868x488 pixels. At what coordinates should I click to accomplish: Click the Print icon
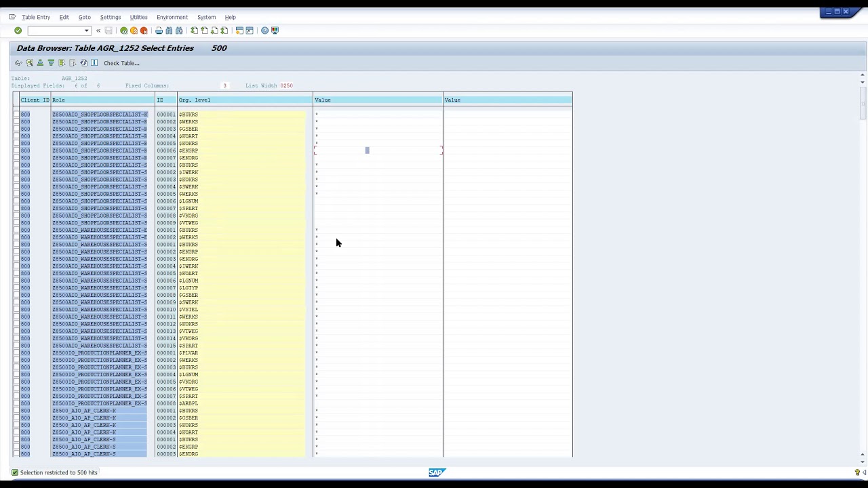pos(159,30)
